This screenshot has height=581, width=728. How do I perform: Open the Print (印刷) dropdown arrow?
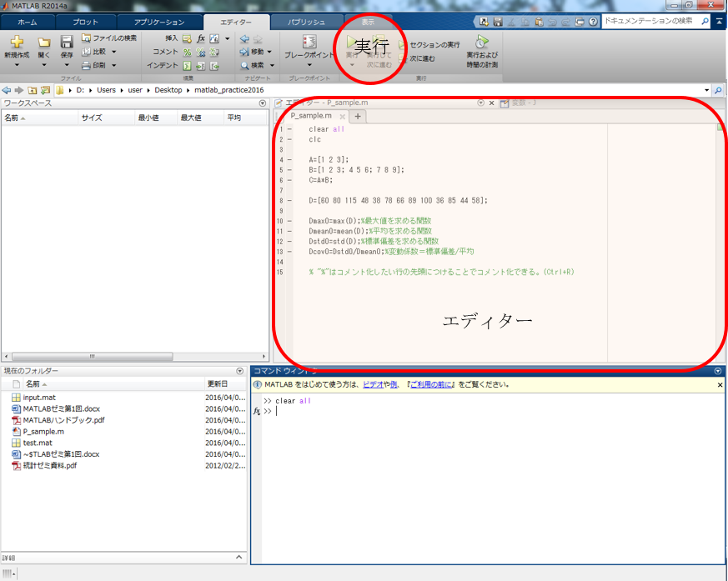point(114,65)
